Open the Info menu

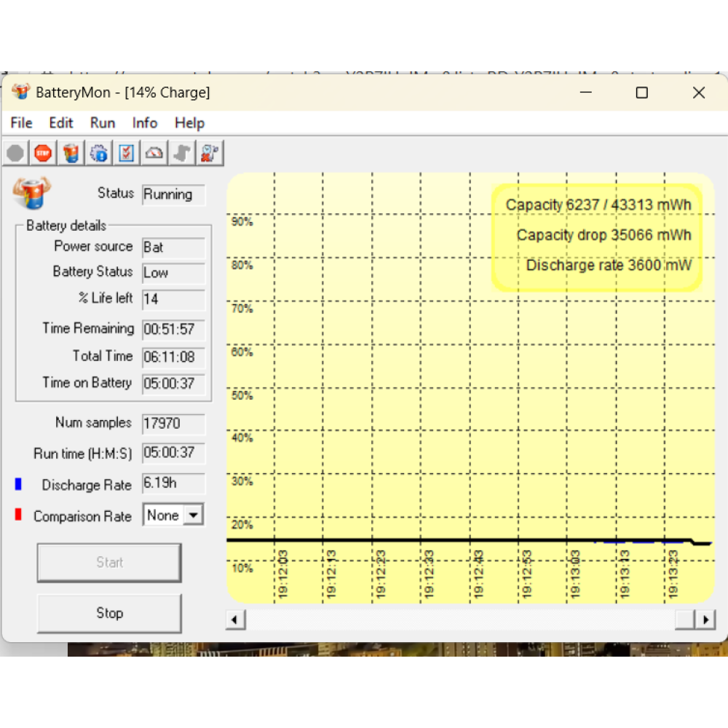pos(145,123)
